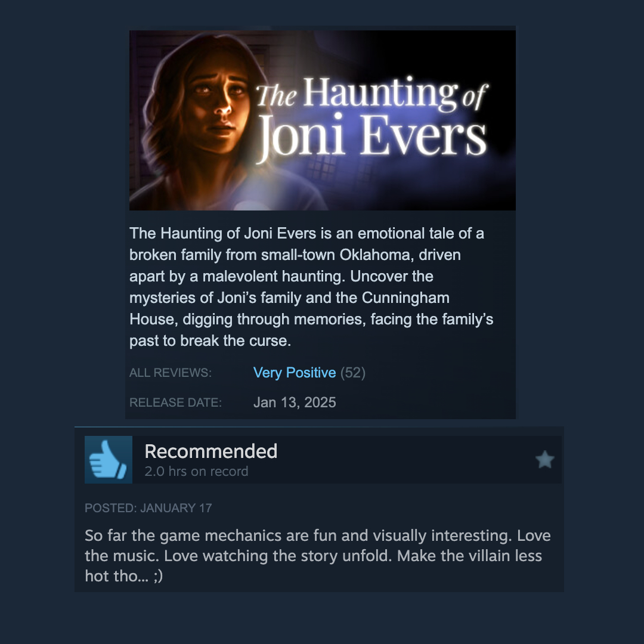Click 'Cunningham' in the game description
644x644 pixels.
tap(405, 298)
